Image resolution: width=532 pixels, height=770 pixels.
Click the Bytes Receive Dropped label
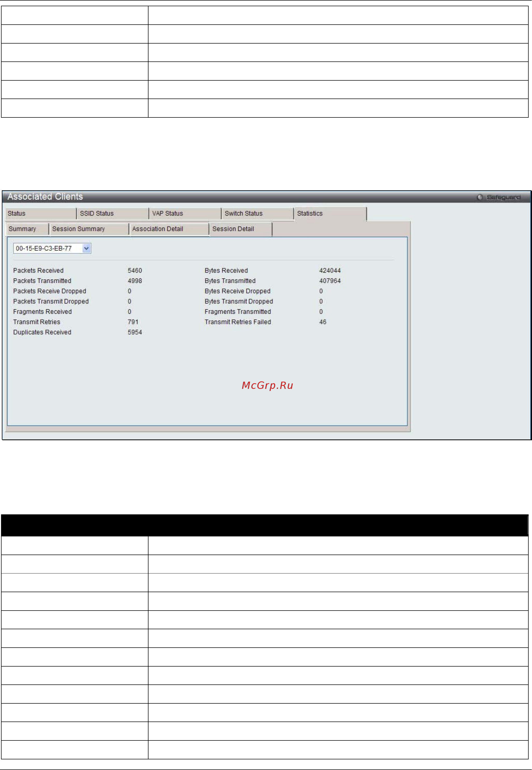point(237,291)
